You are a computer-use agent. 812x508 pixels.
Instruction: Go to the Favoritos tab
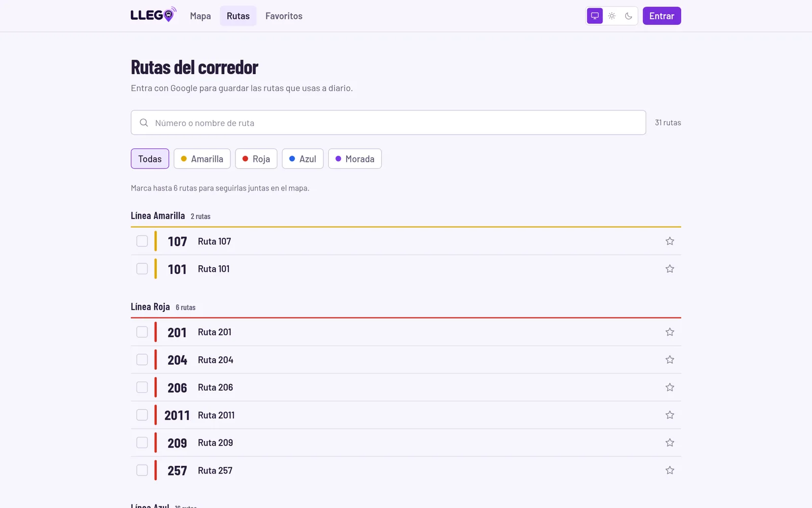284,16
